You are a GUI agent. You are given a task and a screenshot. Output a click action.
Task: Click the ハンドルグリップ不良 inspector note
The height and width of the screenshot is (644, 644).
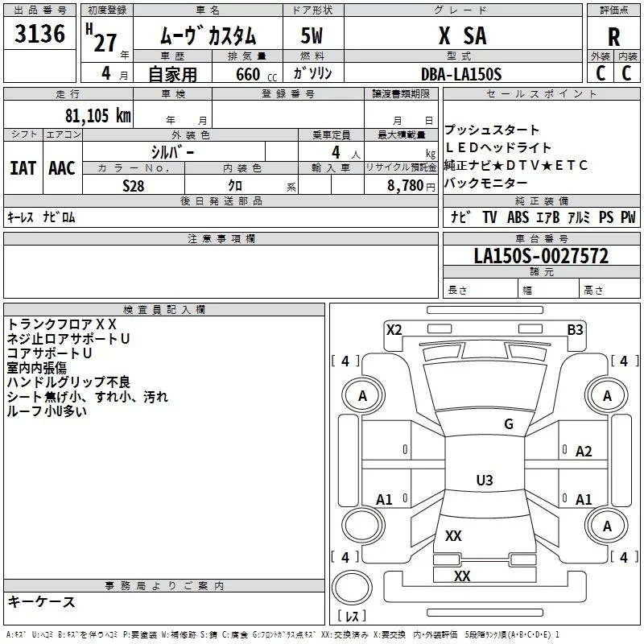pyautogui.click(x=68, y=382)
